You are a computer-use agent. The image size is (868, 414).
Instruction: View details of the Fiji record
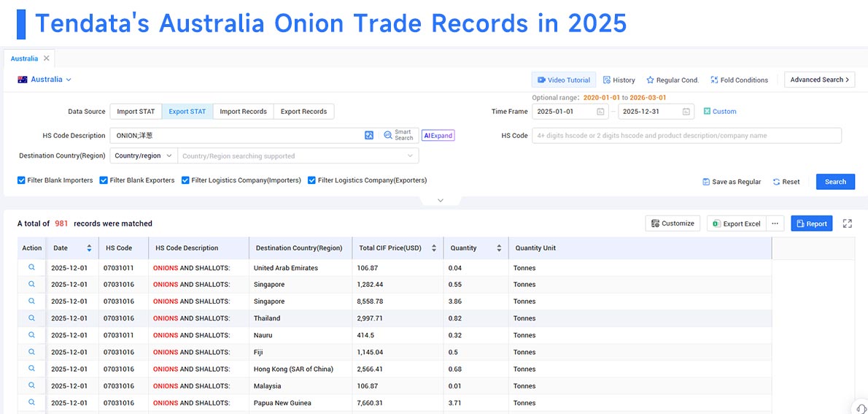(31, 351)
